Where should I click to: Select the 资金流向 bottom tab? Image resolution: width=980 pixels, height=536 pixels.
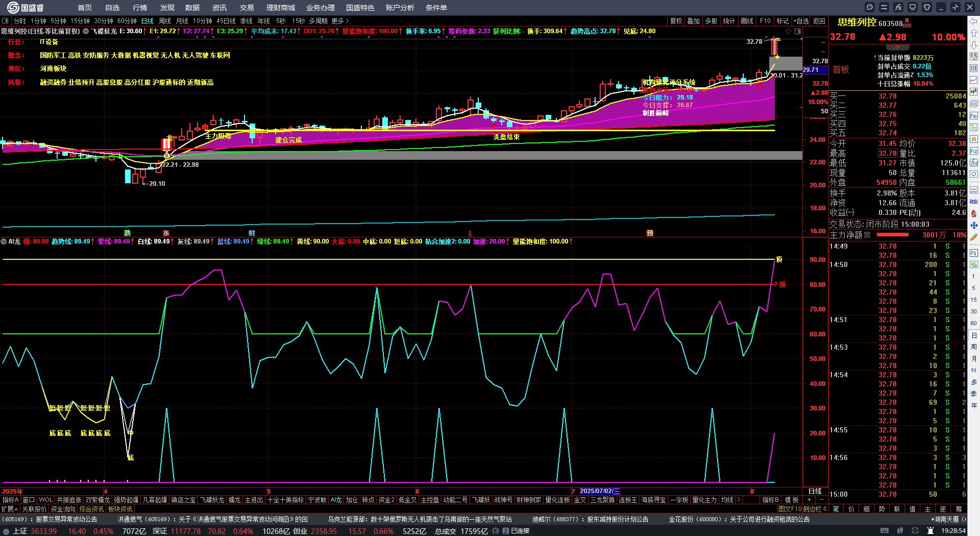(x=63, y=509)
